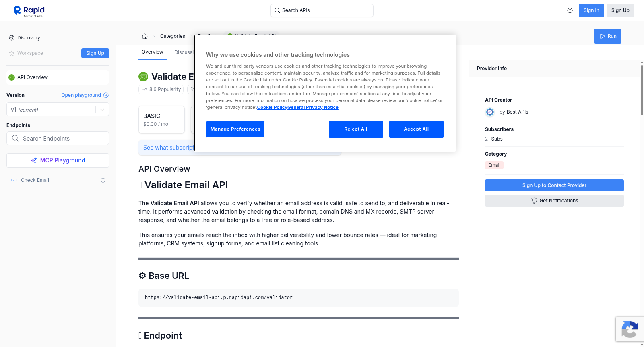Click Manage Preferences button

tap(235, 129)
